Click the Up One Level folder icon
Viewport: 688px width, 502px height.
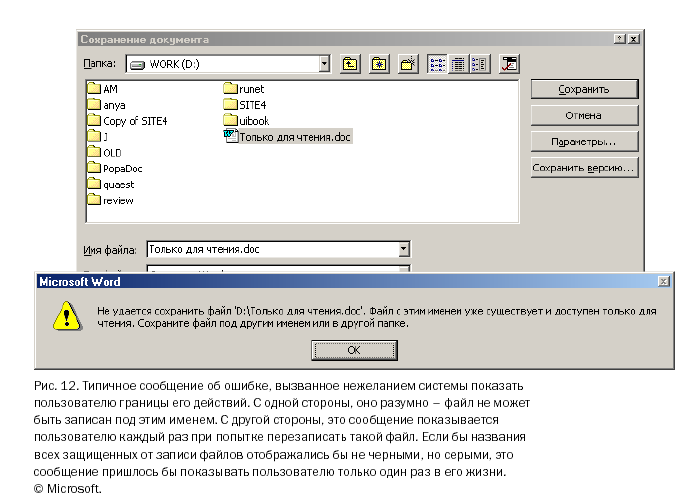350,65
